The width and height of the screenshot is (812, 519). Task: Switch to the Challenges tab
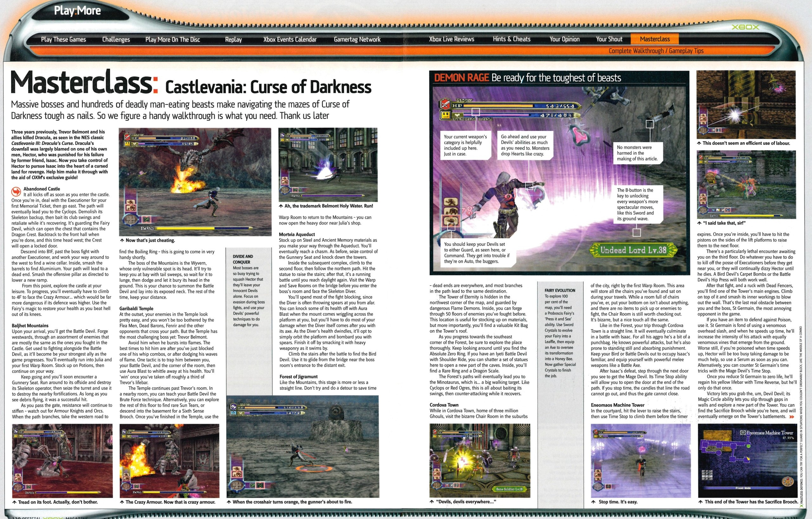click(116, 40)
